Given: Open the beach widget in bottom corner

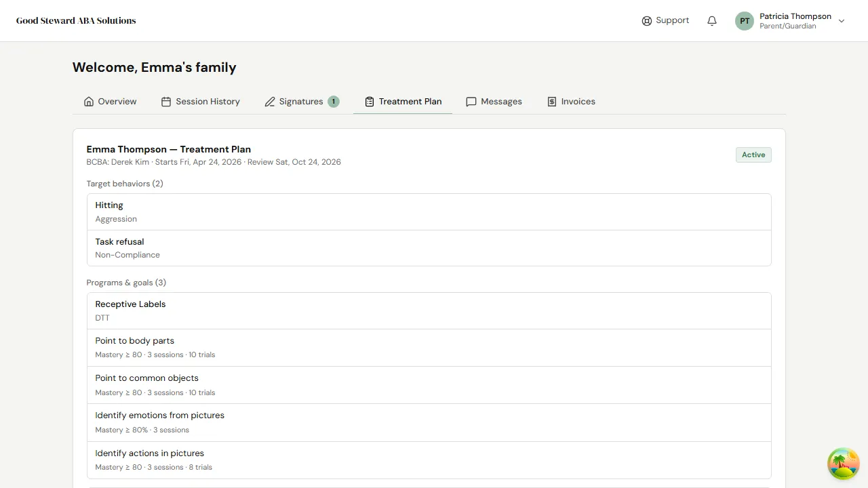Looking at the screenshot, I should tap(844, 464).
